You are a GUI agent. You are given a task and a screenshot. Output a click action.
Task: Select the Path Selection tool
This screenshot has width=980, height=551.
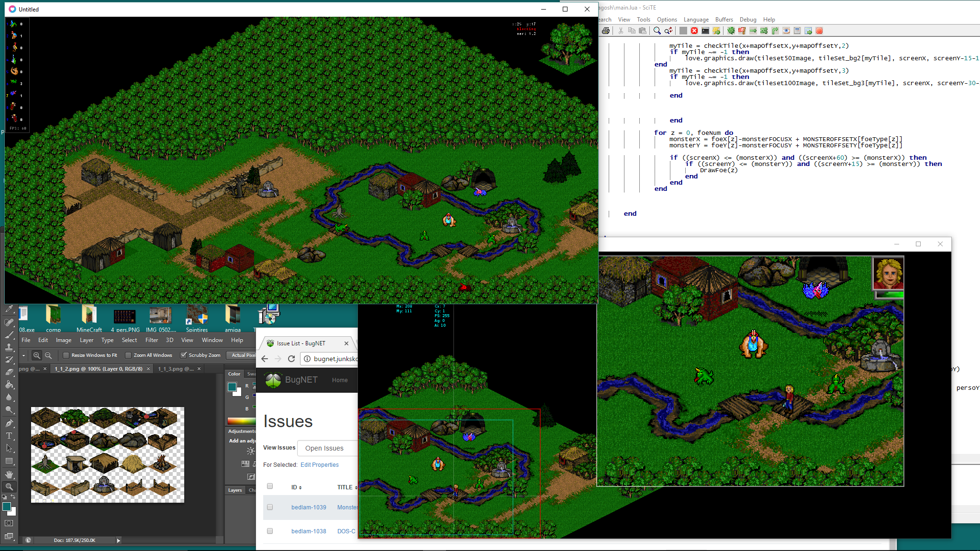click(9, 448)
